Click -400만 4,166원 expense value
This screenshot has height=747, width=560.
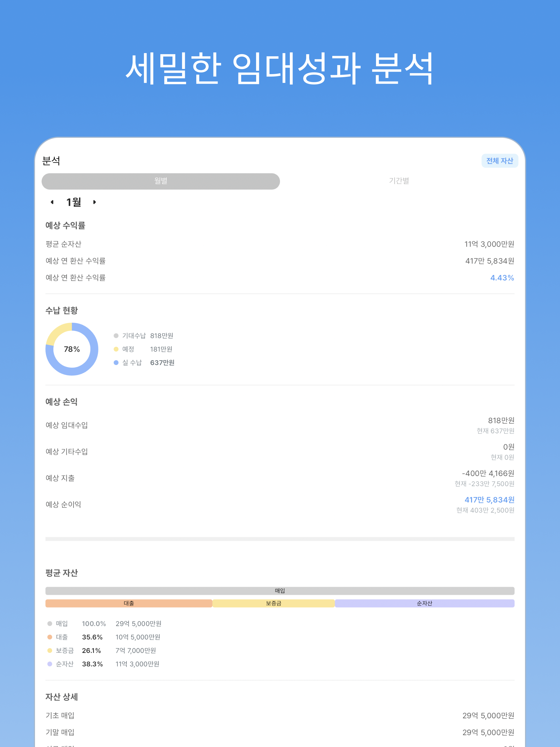pyautogui.click(x=488, y=474)
